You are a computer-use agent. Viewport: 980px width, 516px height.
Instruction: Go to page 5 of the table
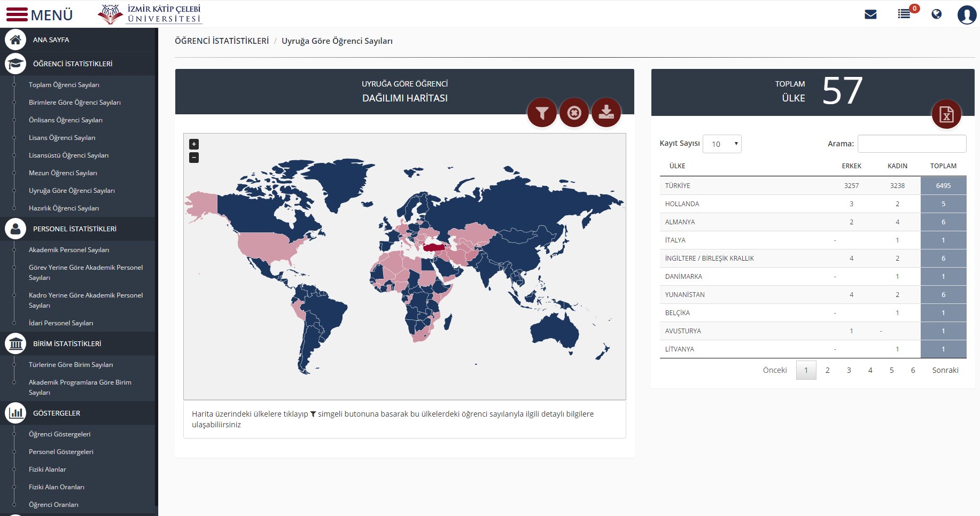[891, 370]
